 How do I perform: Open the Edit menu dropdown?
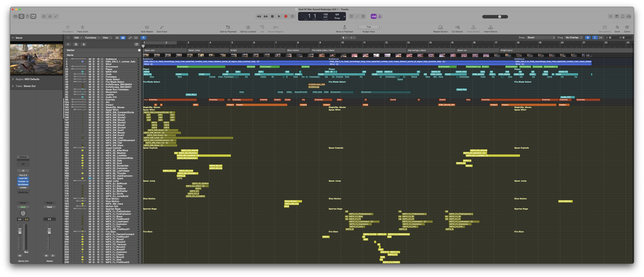78,38
